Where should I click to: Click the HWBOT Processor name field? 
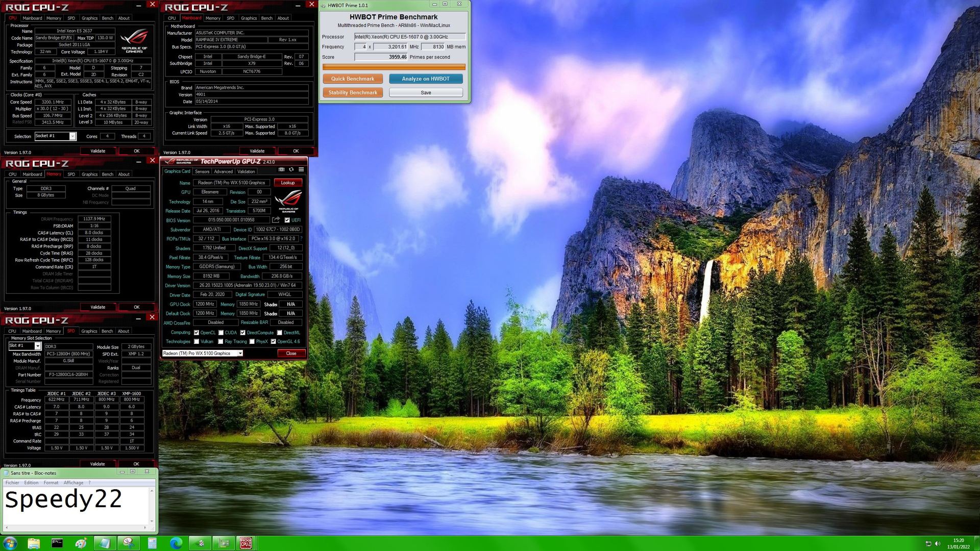(410, 37)
